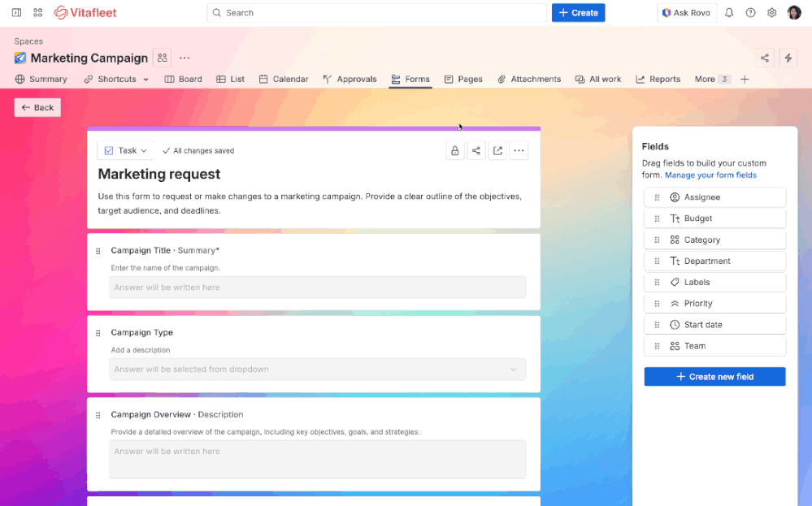The image size is (812, 506).
Task: Open the help question mark icon
Action: click(x=750, y=12)
